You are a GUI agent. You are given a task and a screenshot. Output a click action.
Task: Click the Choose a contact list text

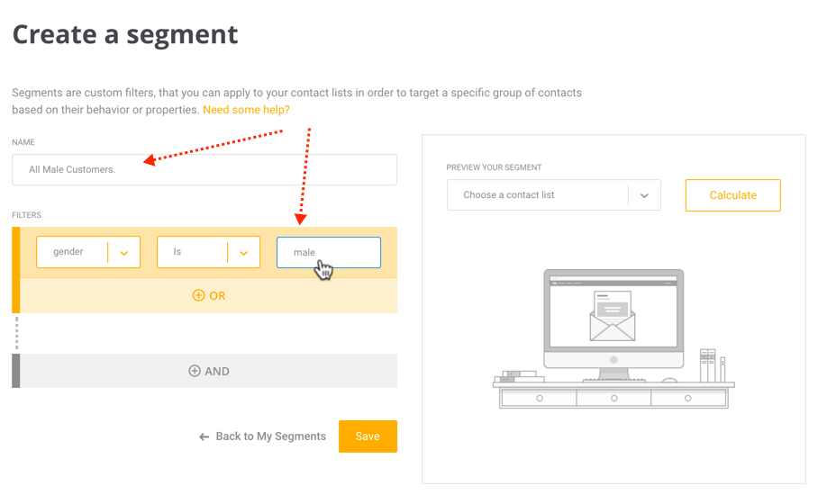(509, 195)
